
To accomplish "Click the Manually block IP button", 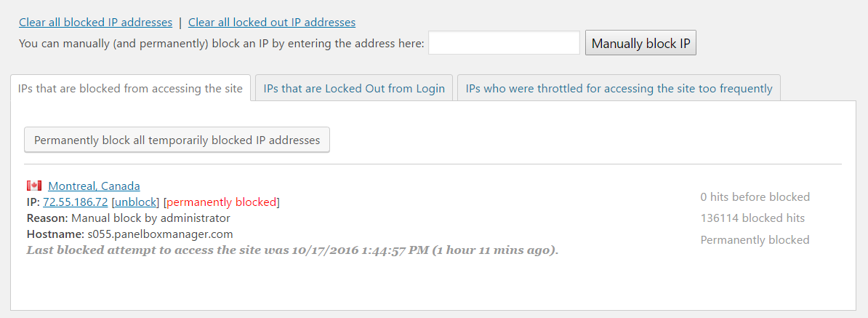I will pyautogui.click(x=640, y=43).
